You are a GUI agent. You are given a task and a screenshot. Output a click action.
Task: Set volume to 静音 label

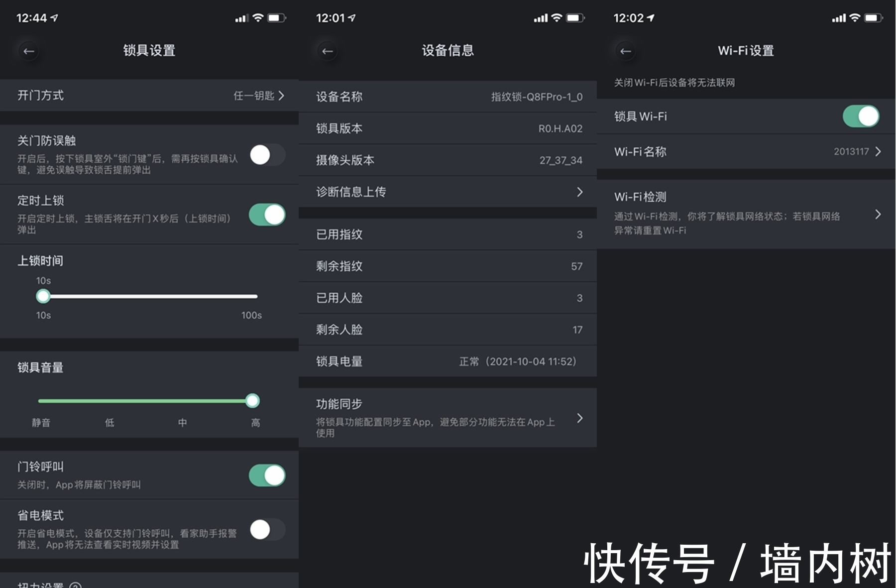coord(41,423)
